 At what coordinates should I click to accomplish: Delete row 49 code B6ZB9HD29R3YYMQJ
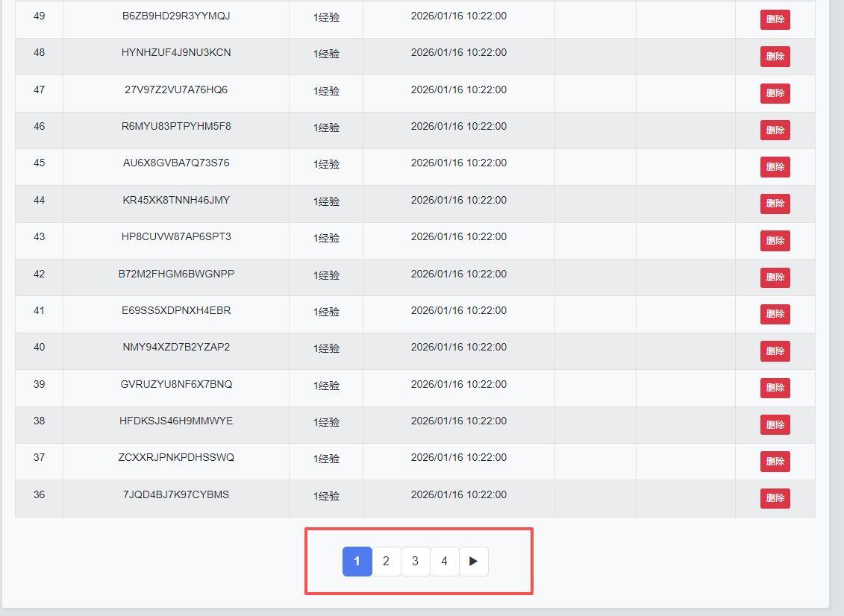click(x=775, y=20)
